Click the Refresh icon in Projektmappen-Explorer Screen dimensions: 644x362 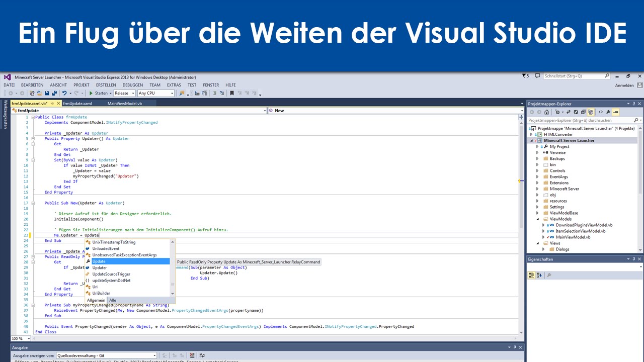point(576,112)
